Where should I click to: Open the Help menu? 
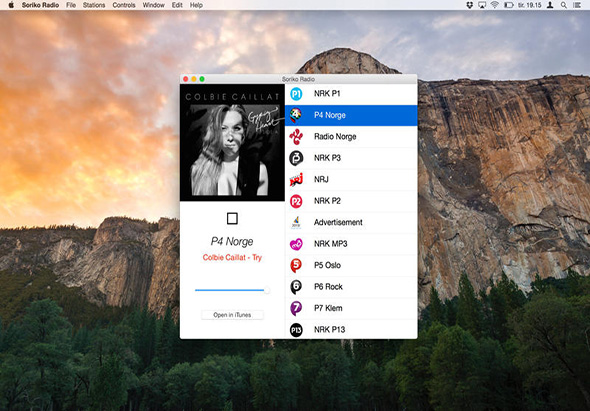[196, 5]
